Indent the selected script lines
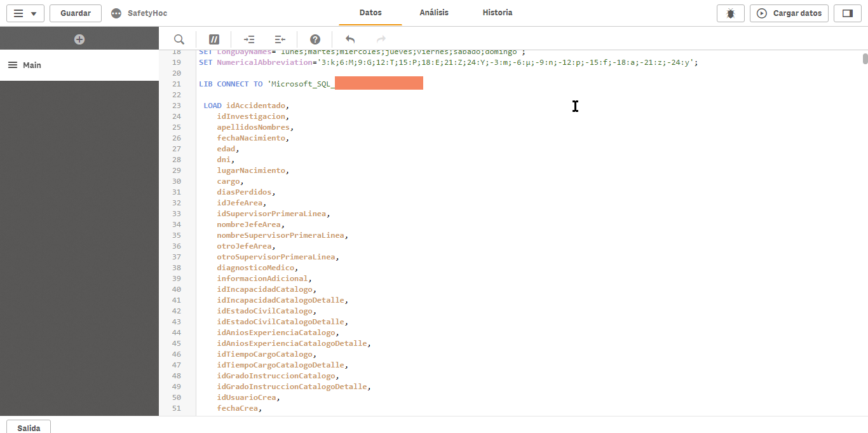This screenshot has width=868, height=433. (249, 39)
